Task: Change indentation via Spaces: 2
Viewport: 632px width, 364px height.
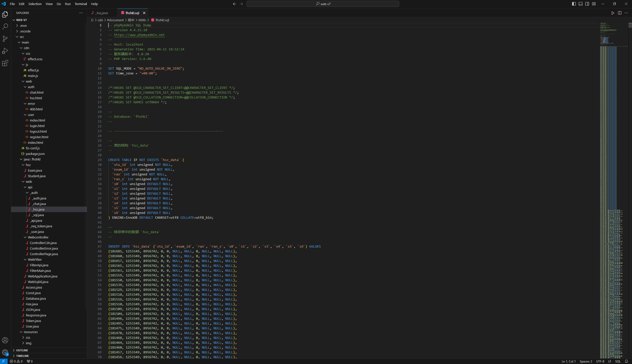Action: coord(586,361)
